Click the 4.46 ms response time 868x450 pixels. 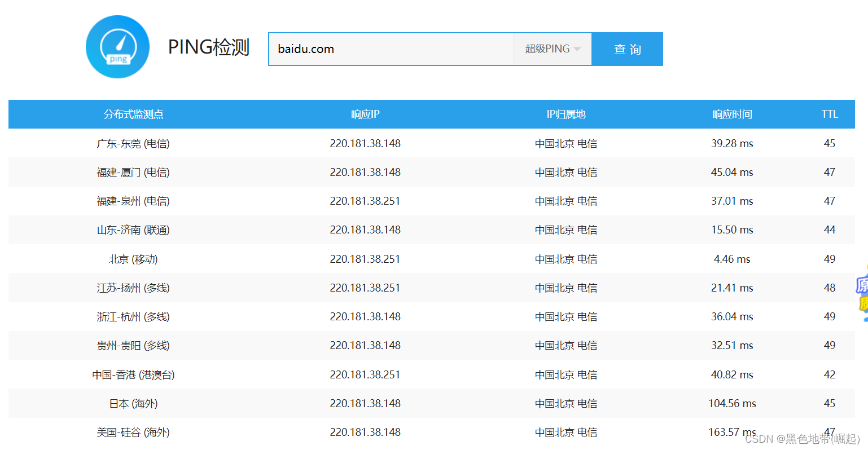pyautogui.click(x=732, y=259)
